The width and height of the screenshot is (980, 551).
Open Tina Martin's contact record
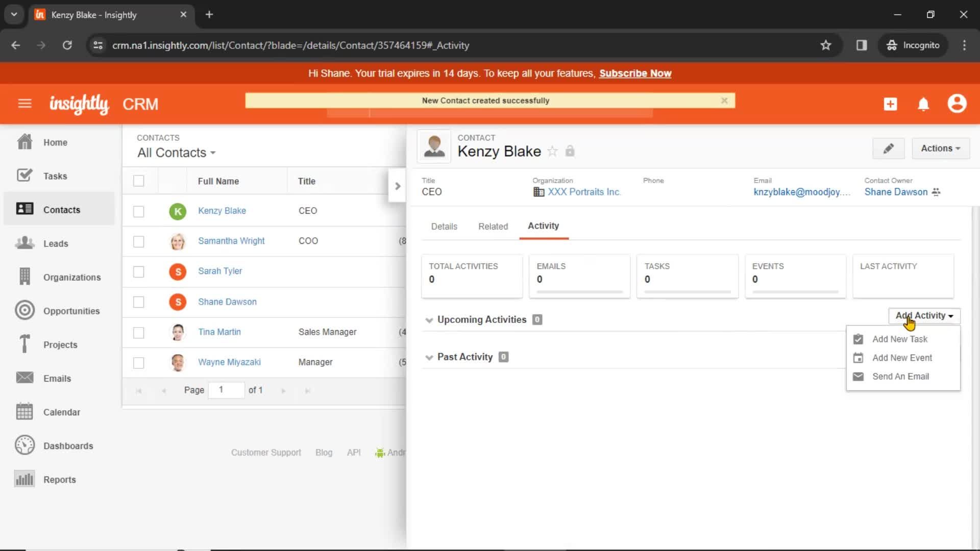point(219,332)
